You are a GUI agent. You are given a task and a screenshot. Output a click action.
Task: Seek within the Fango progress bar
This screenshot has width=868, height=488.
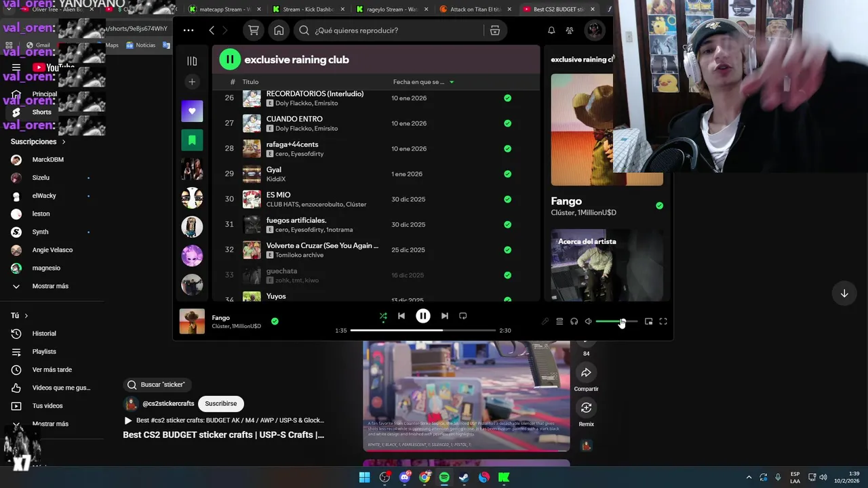(x=423, y=331)
